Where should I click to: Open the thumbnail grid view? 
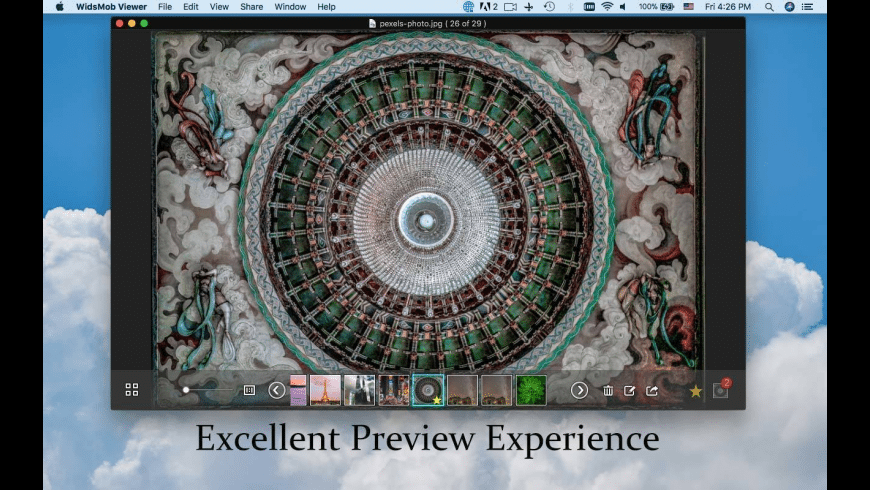pos(132,390)
